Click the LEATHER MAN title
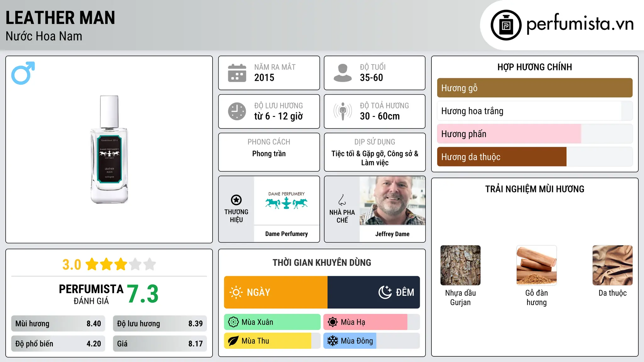The width and height of the screenshot is (644, 362). [x=60, y=18]
